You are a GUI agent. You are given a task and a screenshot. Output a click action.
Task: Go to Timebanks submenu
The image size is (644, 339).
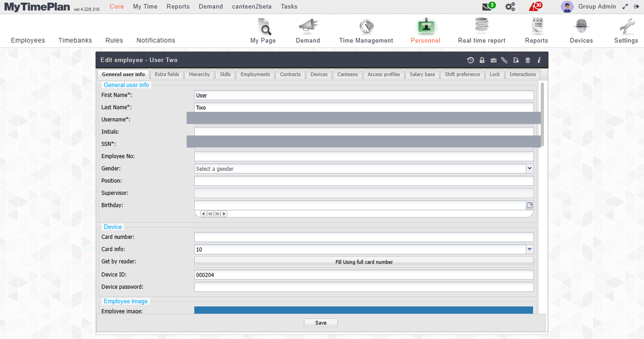tap(75, 40)
